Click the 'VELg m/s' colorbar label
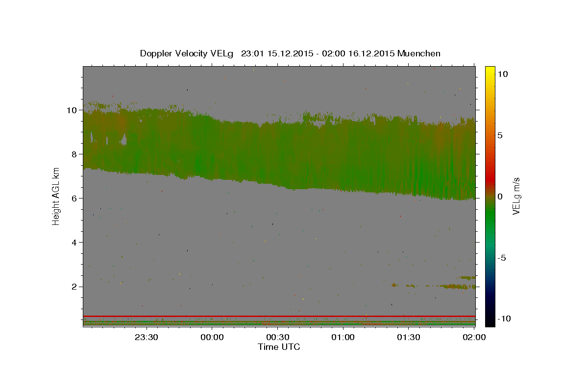Viewport: 588px width, 392px height. click(516, 196)
